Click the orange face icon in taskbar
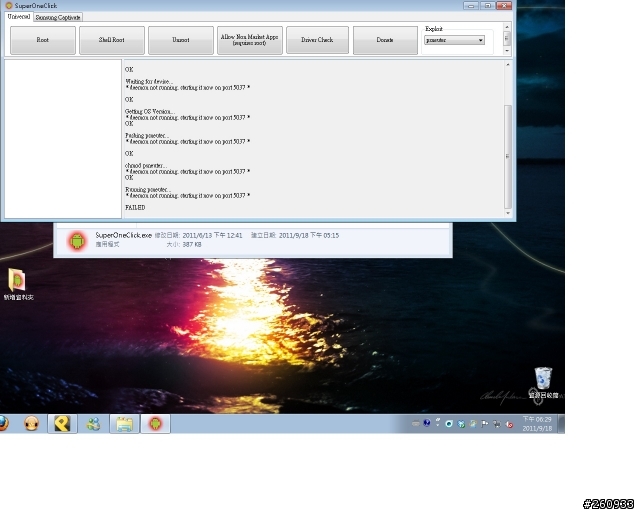The image size is (640, 512). [31, 423]
